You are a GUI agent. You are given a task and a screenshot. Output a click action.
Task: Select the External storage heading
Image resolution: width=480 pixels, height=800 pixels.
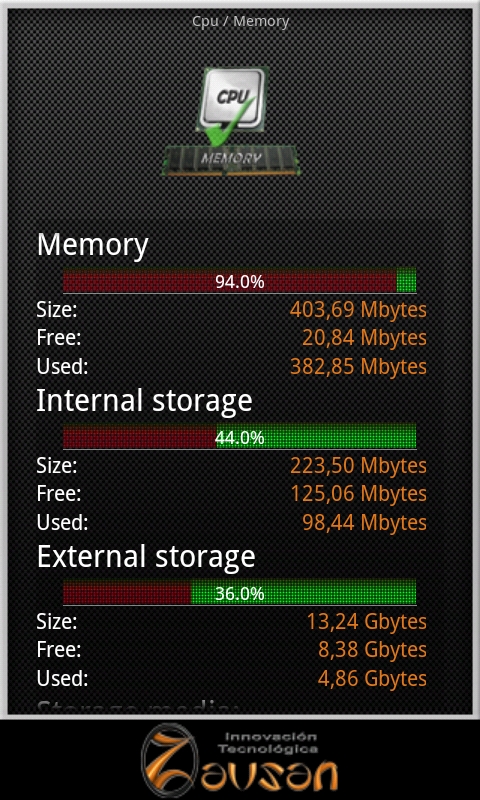click(x=146, y=557)
